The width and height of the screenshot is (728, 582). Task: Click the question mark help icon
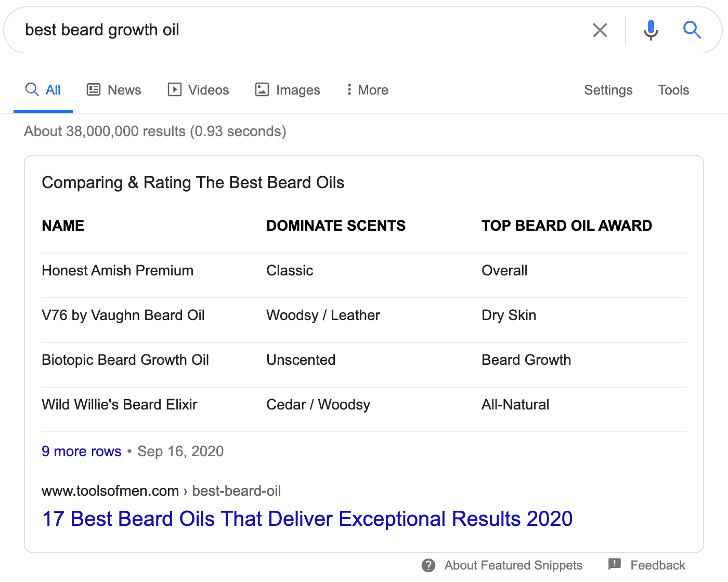click(x=428, y=565)
